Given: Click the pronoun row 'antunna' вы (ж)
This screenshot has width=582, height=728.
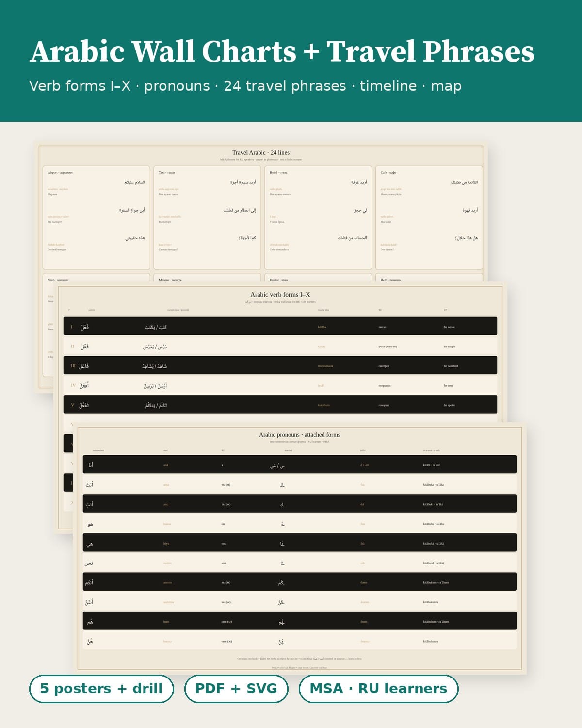Looking at the screenshot, I should tap(300, 601).
